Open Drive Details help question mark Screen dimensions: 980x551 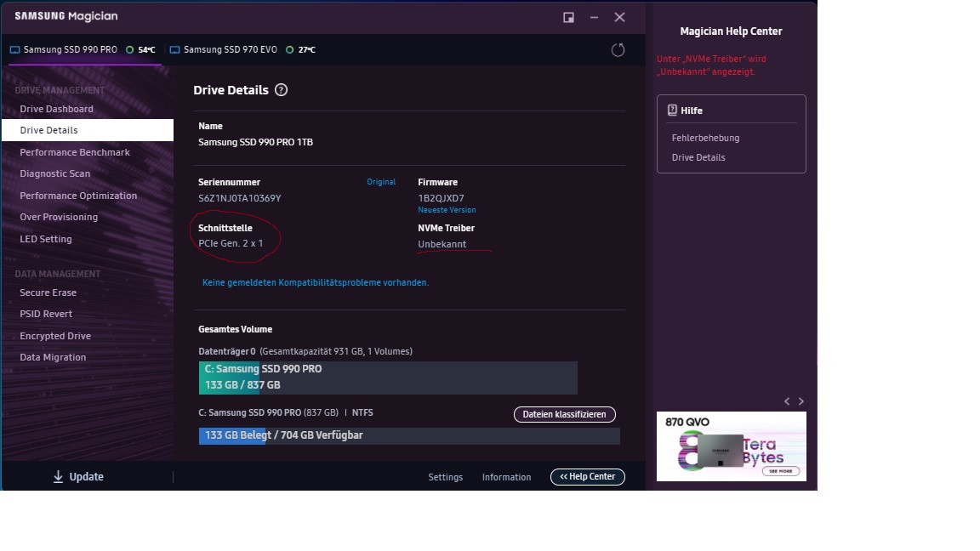pos(282,90)
